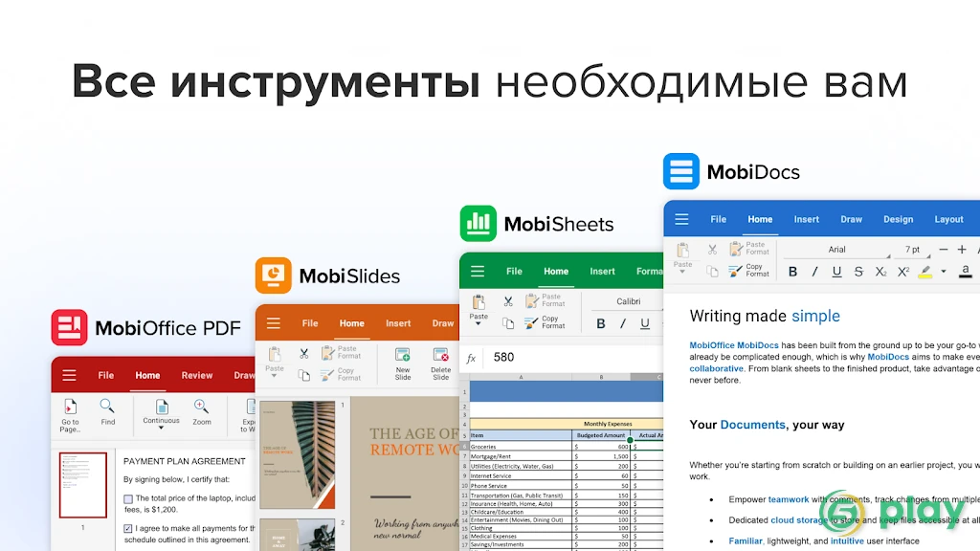Toggle Bold in MobiSheets toolbar
This screenshot has width=980, height=551.
601,323
